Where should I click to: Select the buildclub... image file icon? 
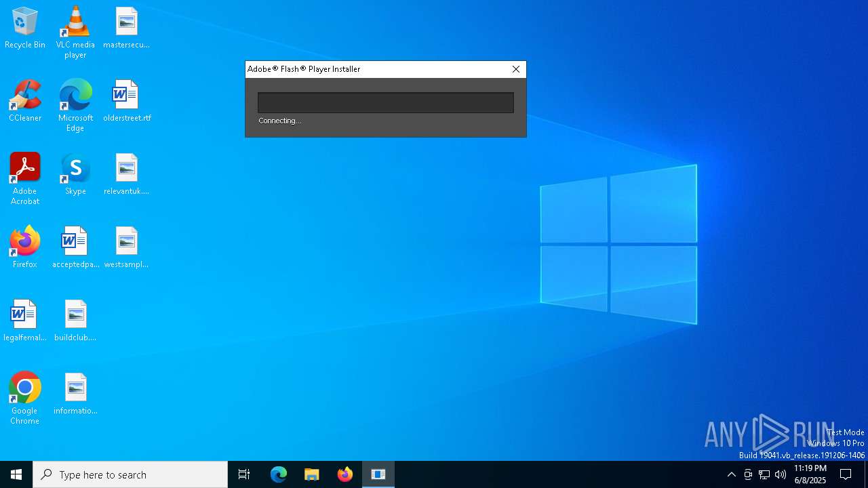pyautogui.click(x=75, y=321)
